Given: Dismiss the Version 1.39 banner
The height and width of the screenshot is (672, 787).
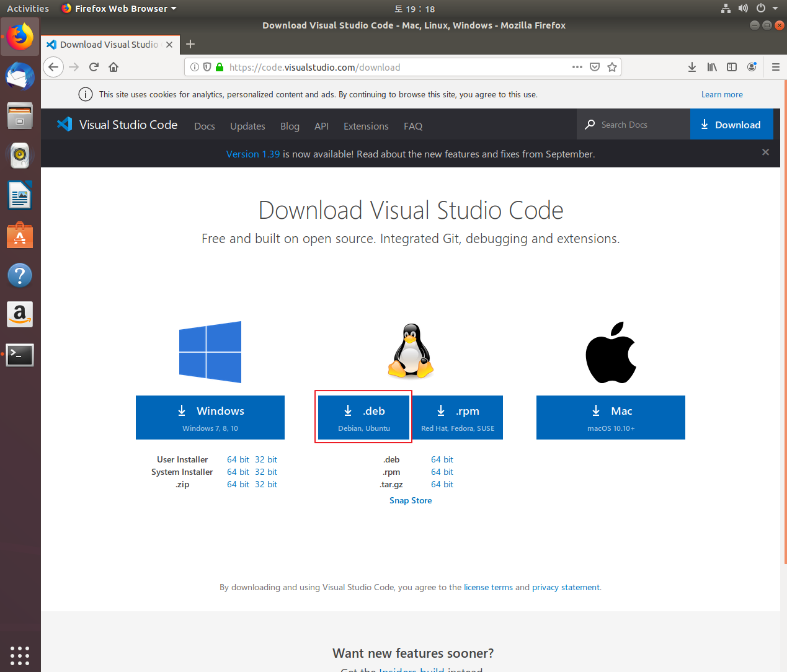Looking at the screenshot, I should coord(765,152).
